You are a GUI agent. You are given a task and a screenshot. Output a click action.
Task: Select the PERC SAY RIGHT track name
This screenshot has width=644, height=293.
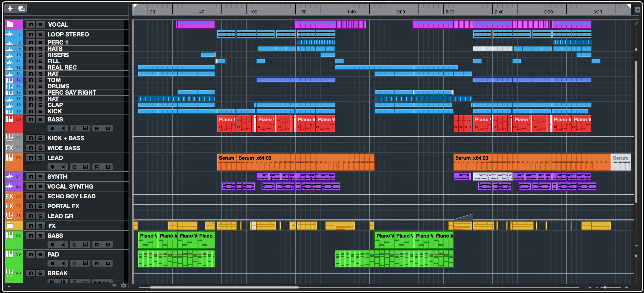72,92
